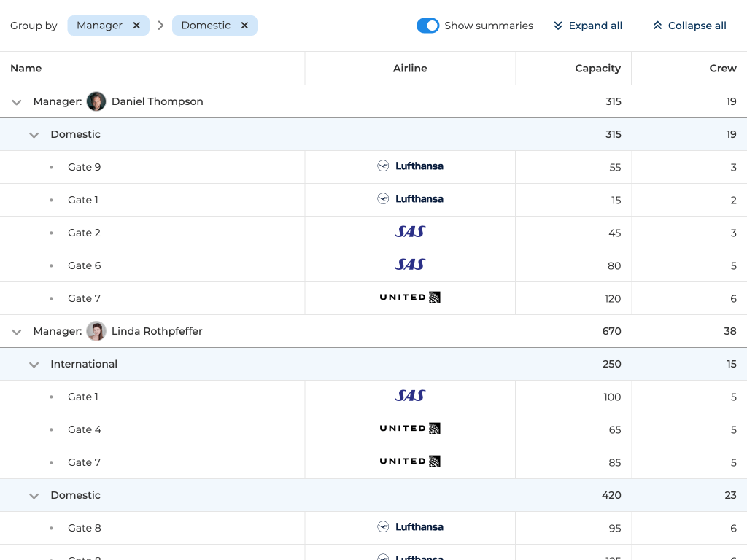The height and width of the screenshot is (560, 747).
Task: Remove the Manager grouping chip
Action: point(136,26)
